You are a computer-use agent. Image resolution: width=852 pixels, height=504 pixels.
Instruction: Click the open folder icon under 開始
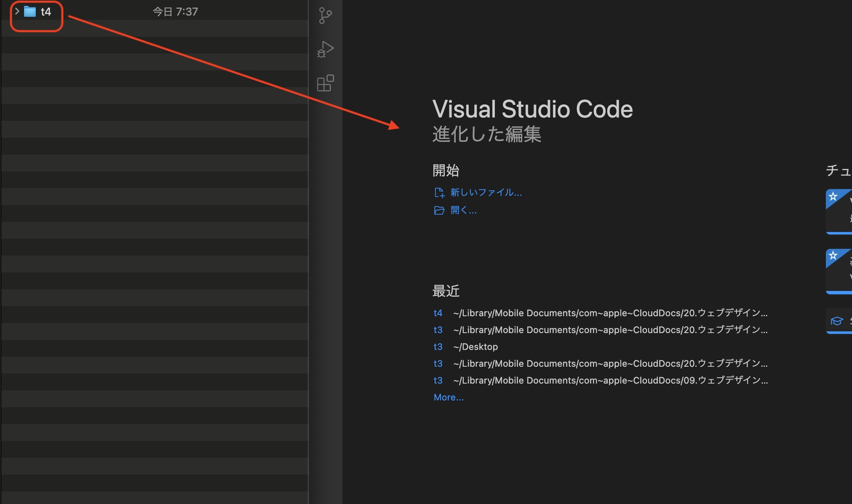[x=439, y=210]
